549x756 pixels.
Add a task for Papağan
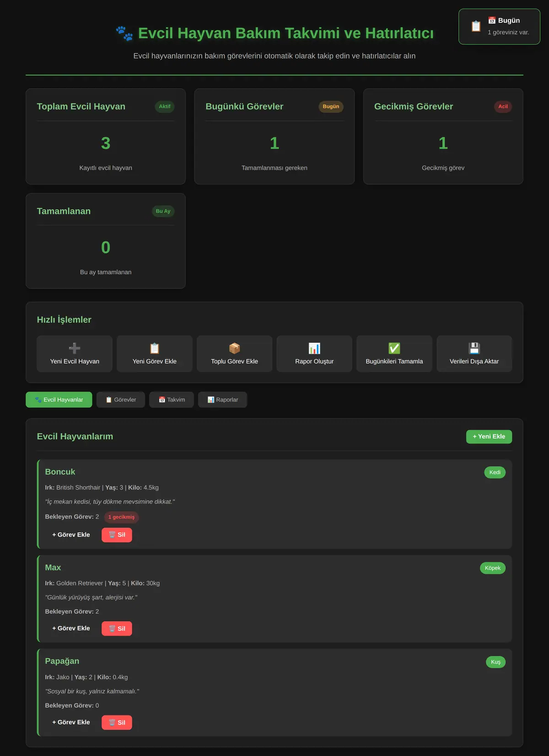pyautogui.click(x=71, y=723)
